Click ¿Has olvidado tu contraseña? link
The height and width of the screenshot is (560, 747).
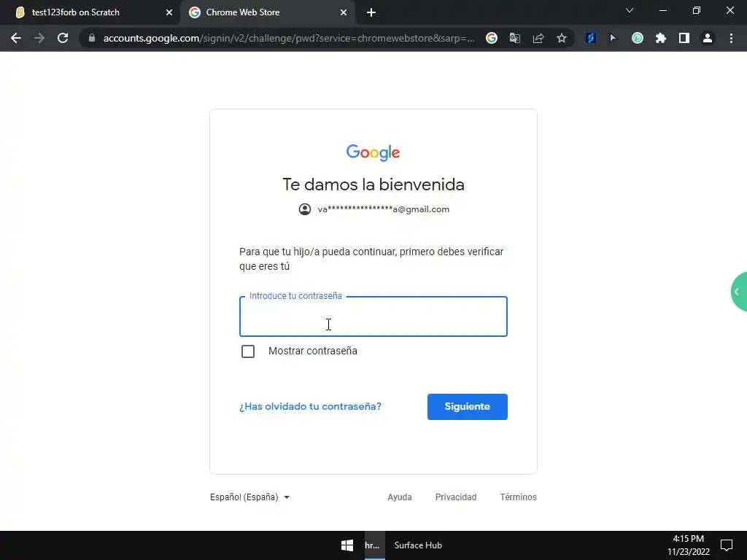click(x=310, y=407)
